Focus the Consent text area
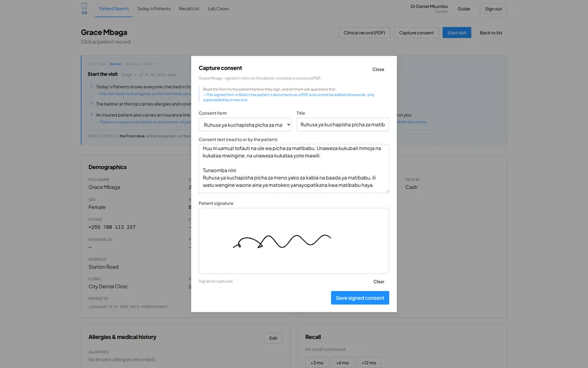This screenshot has width=588, height=368. tap(293, 168)
